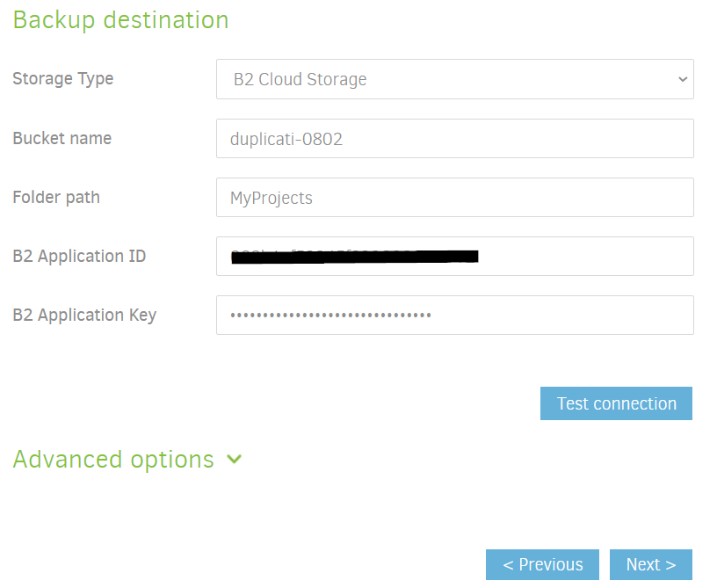Viewport: 717px width, 588px height.
Task: Click the B2 Application Key password field
Action: (x=455, y=315)
